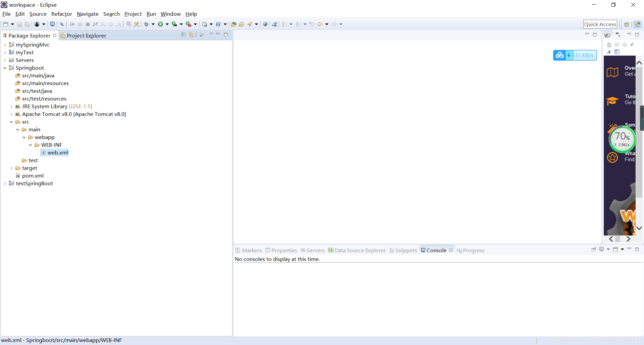Open the New file dropdown arrow
The width and height of the screenshot is (644, 345).
12,24
